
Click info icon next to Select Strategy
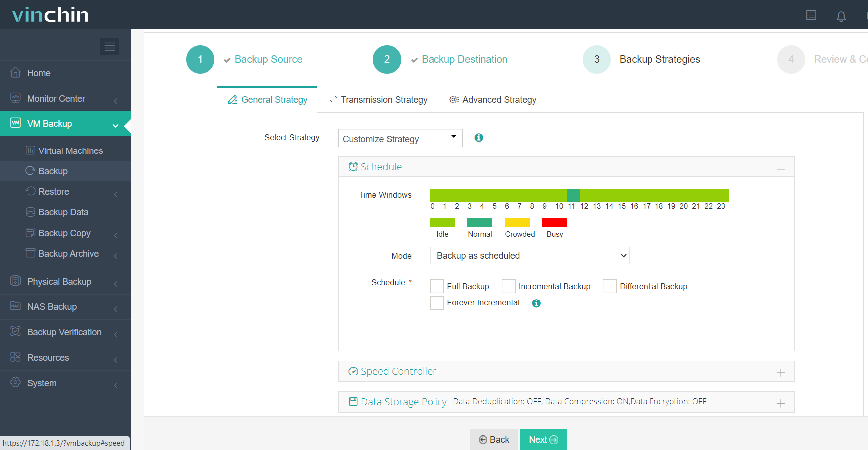(479, 138)
